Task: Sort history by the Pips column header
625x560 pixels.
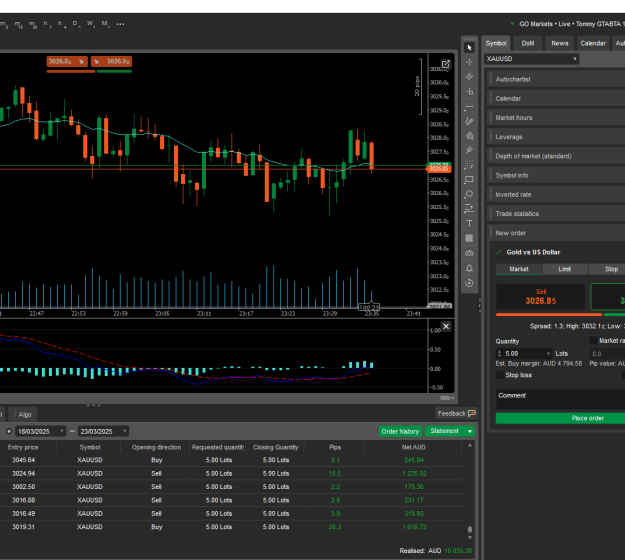Action: [335, 447]
